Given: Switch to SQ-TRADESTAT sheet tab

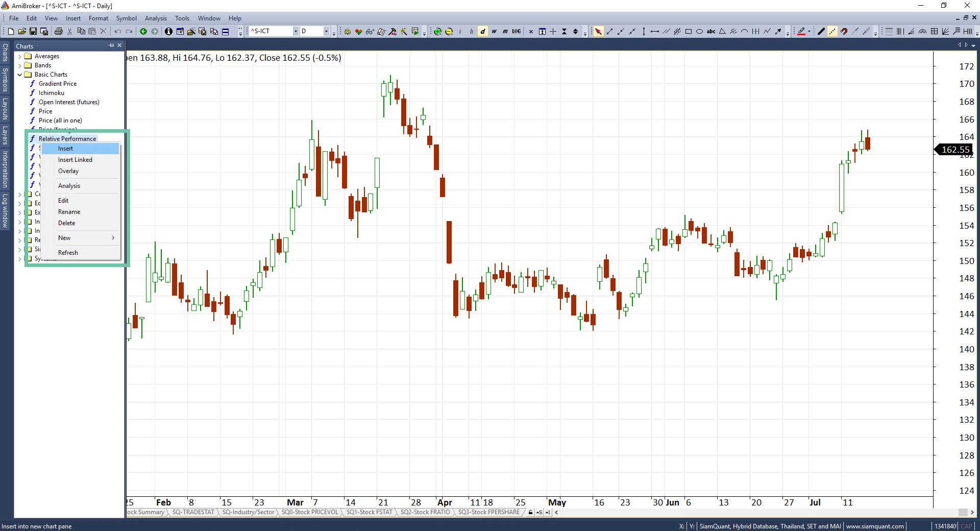Looking at the screenshot, I should coord(193,512).
